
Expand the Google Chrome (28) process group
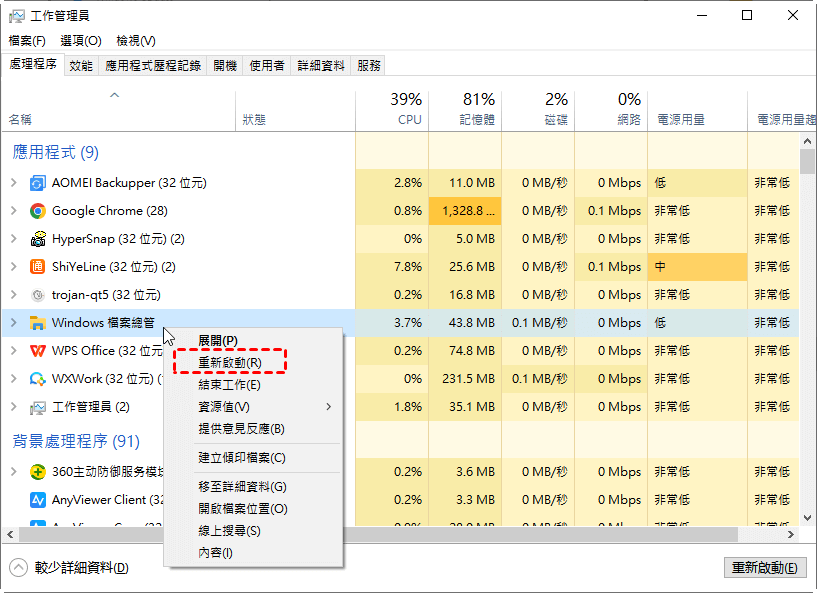tap(14, 211)
